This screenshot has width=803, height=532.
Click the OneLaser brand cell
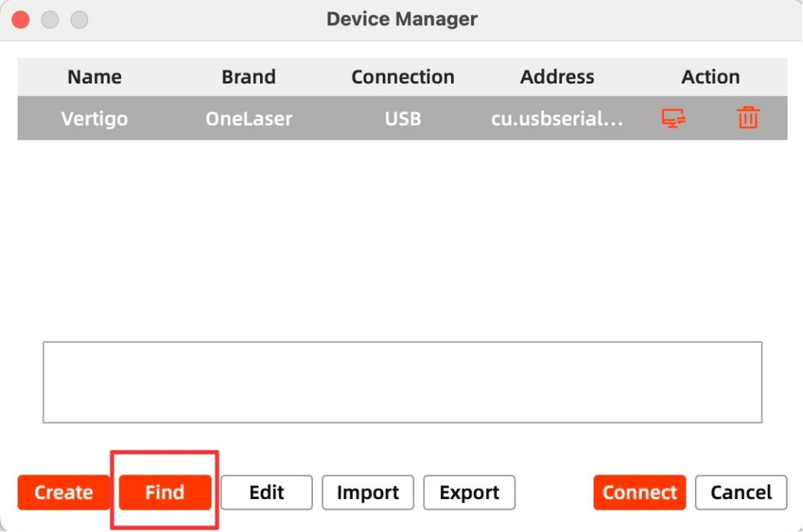[248, 119]
